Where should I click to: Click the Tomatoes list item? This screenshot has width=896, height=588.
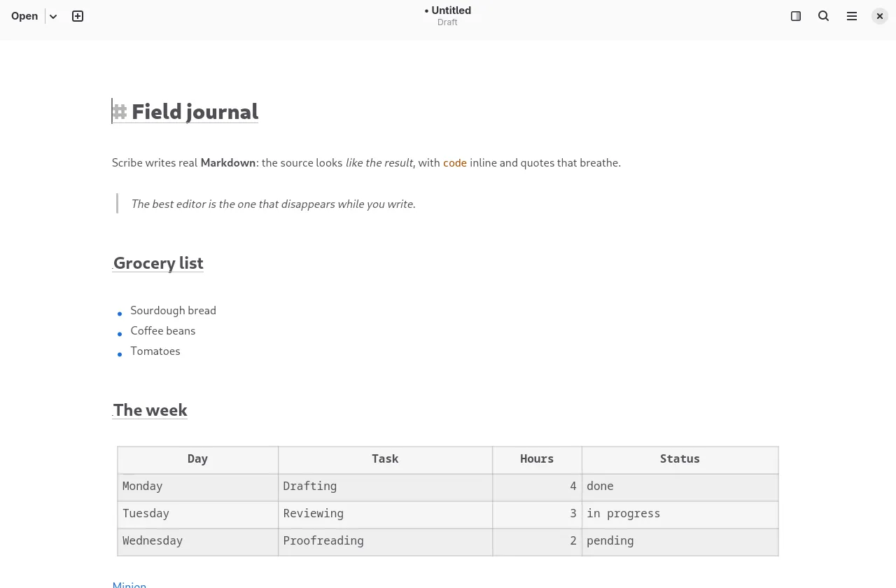pyautogui.click(x=155, y=351)
